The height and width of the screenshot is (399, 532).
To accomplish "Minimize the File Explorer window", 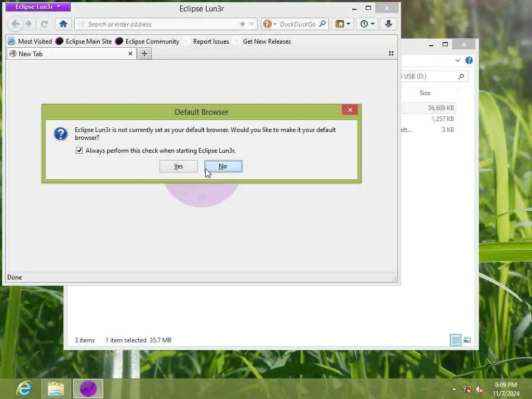I will click(x=431, y=45).
